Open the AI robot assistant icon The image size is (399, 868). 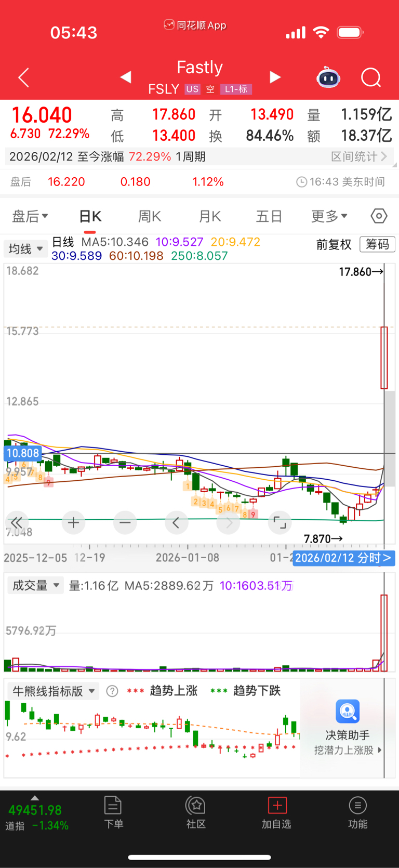328,77
